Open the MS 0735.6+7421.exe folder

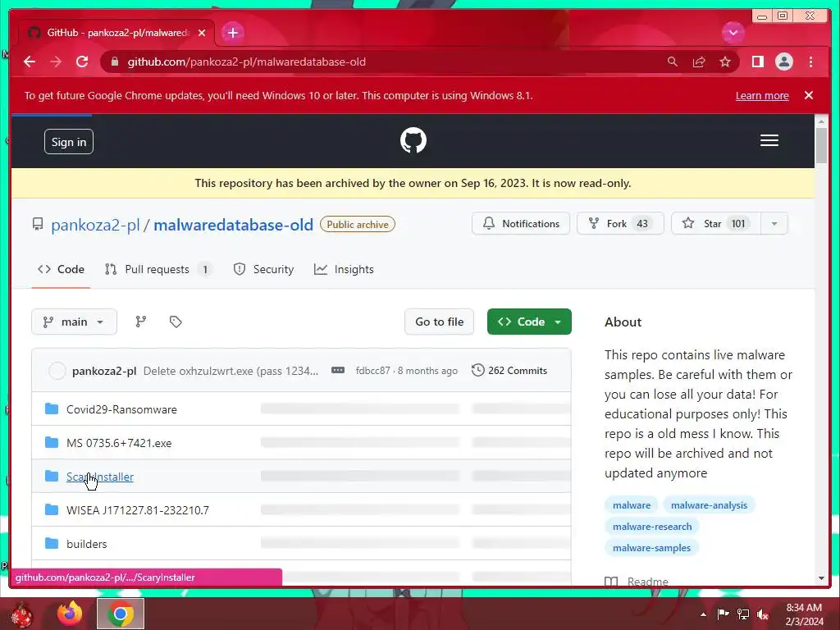tap(119, 443)
